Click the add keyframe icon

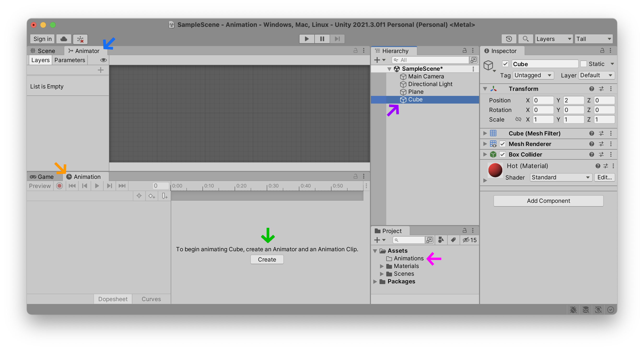pyautogui.click(x=152, y=196)
